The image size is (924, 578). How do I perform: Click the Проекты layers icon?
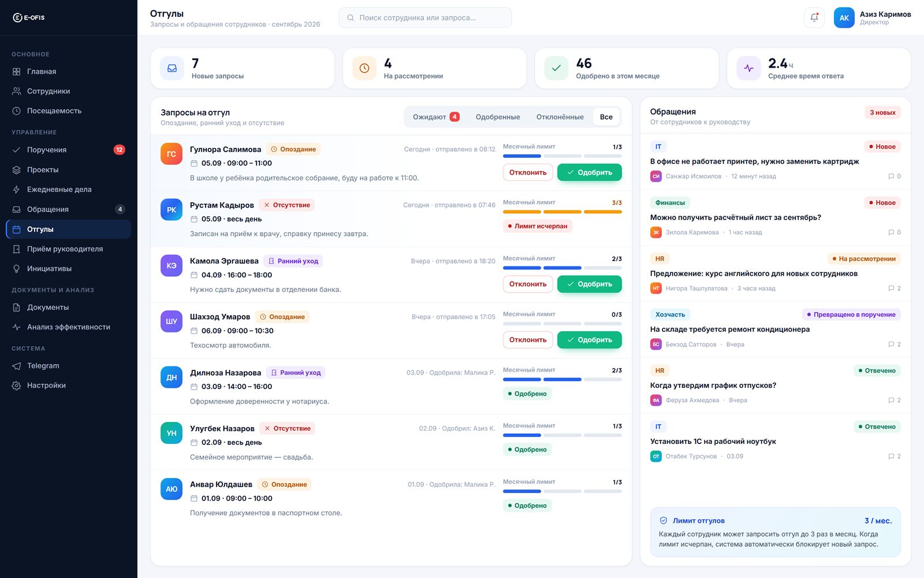(16, 170)
